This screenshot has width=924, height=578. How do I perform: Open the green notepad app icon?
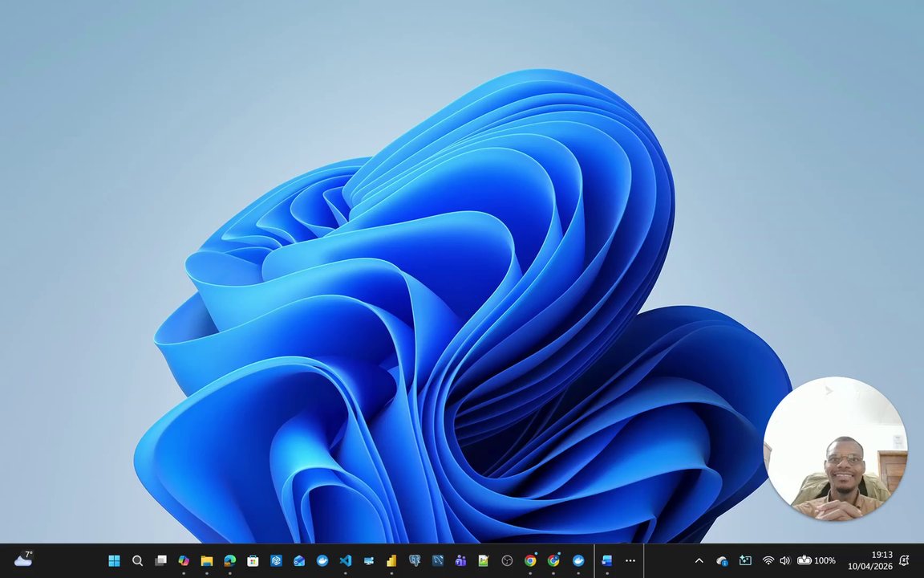pos(484,560)
